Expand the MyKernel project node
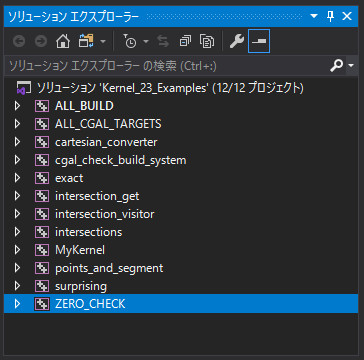The height and width of the screenshot is (360, 364). 17,250
